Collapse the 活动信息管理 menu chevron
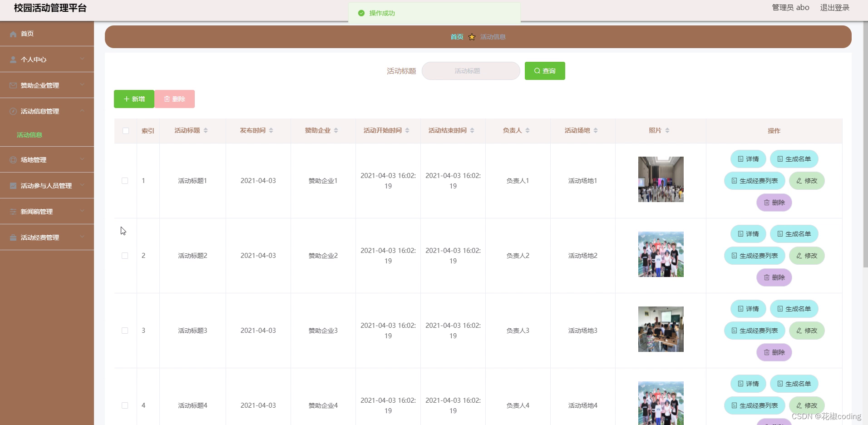Viewport: 868px width, 425px height. [x=82, y=110]
